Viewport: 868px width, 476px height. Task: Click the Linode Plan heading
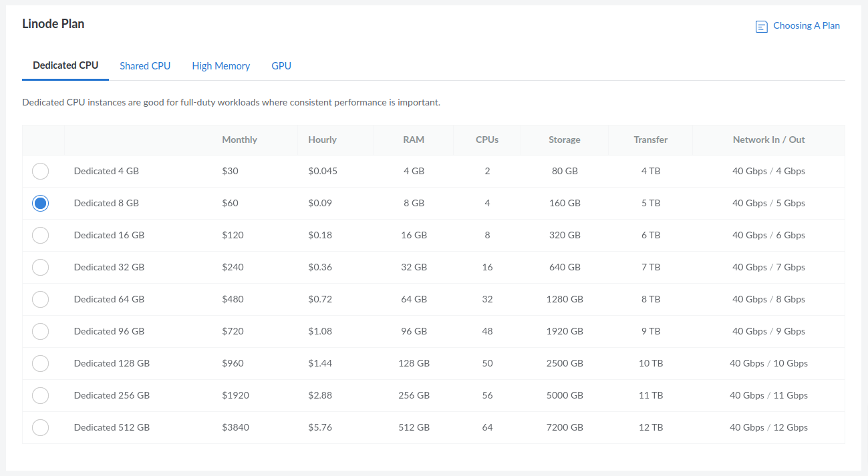coord(53,24)
